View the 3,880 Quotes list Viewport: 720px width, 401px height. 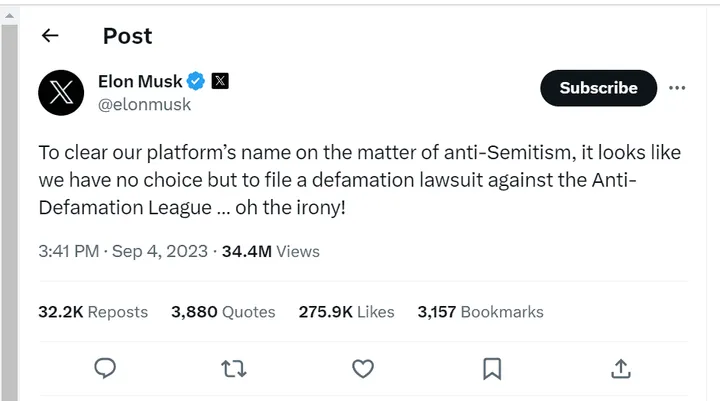pyautogui.click(x=223, y=312)
